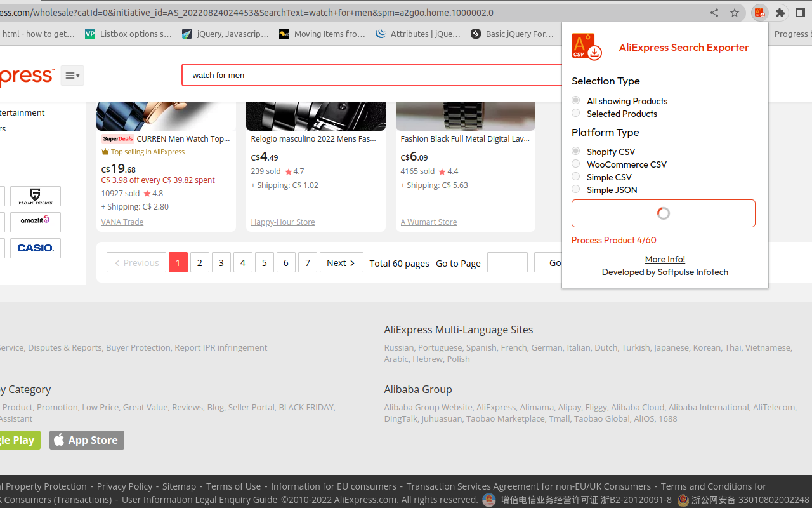Click the search box with watch for men

(x=372, y=75)
